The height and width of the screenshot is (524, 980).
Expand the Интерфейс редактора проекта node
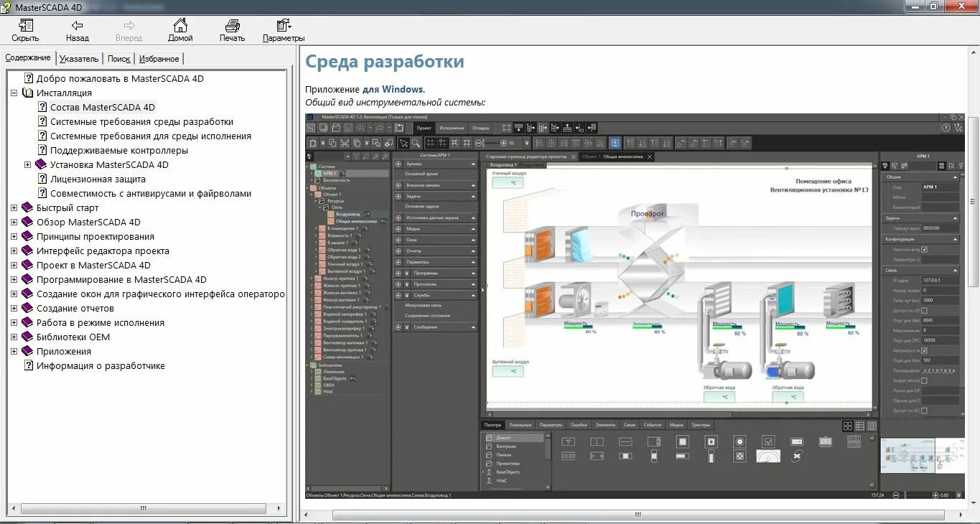point(14,251)
